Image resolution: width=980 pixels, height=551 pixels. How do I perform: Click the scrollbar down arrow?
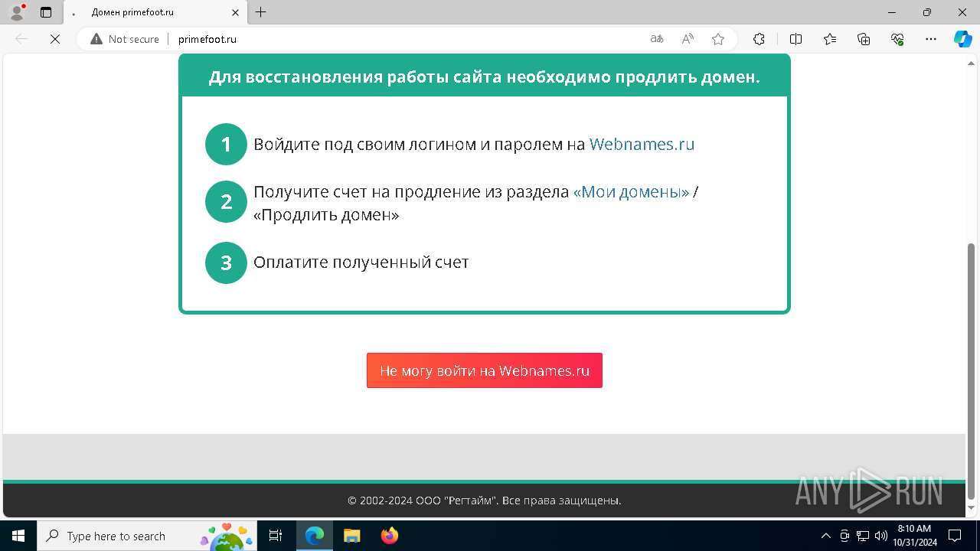[x=972, y=508]
